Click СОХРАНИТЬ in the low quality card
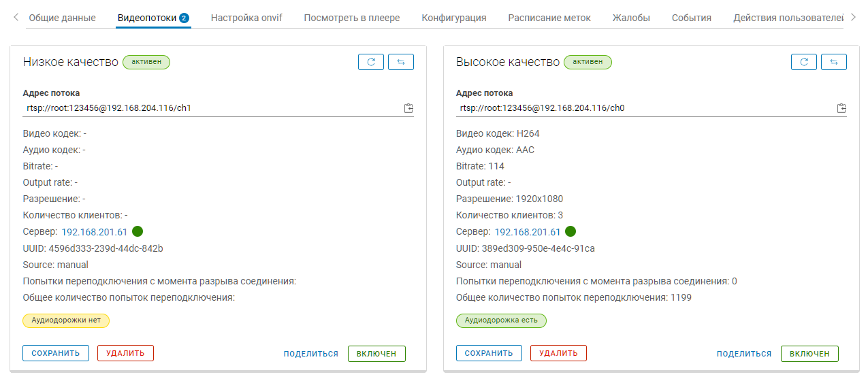Viewport: 868px width, 381px height. pyautogui.click(x=56, y=353)
